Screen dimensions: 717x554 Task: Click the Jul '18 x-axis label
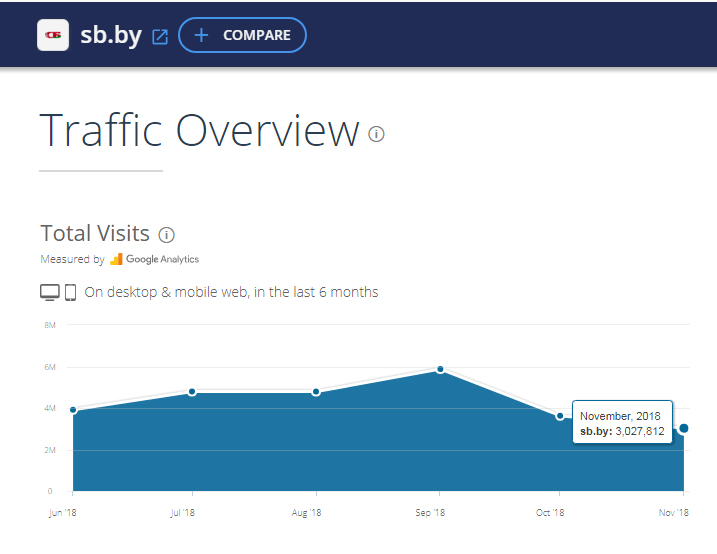coord(182,513)
